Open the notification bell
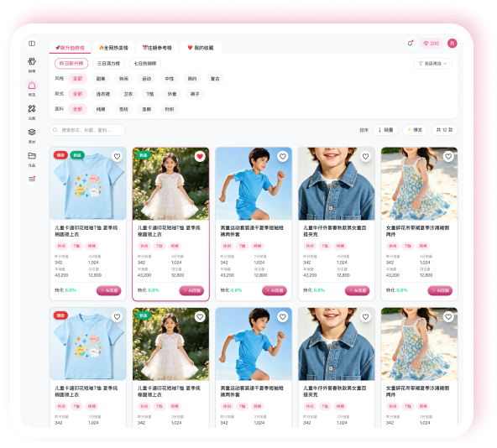 [x=411, y=44]
